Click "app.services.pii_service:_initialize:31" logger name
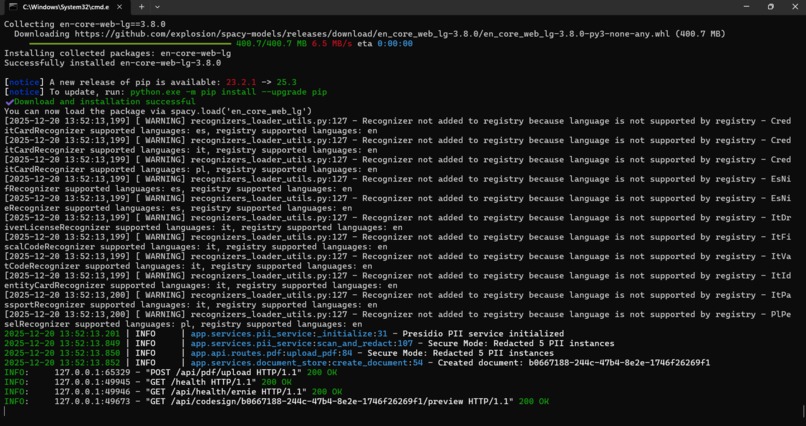This screenshot has width=806, height=426. pos(289,334)
